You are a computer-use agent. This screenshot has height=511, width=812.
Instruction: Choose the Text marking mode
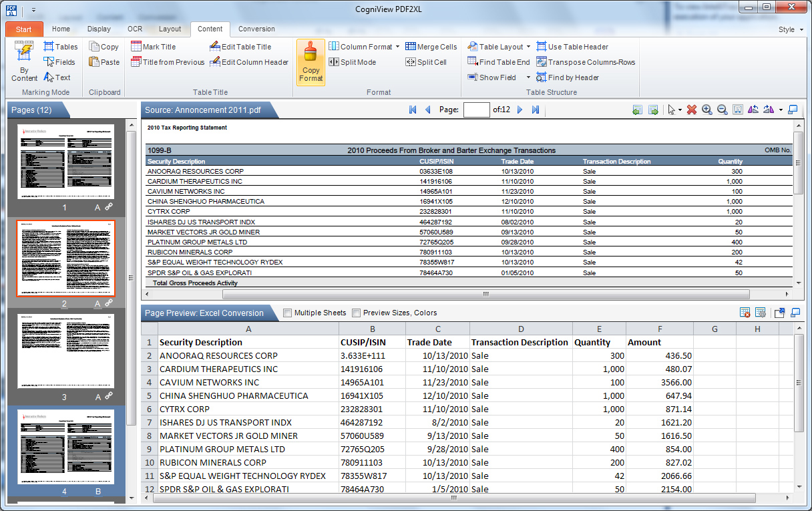pos(57,77)
